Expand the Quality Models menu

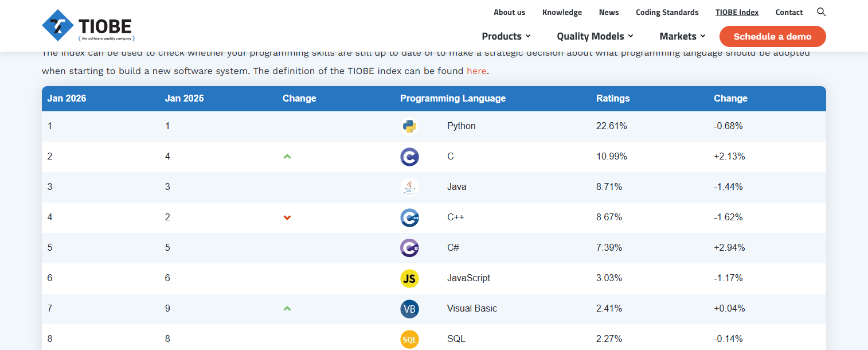click(x=595, y=36)
